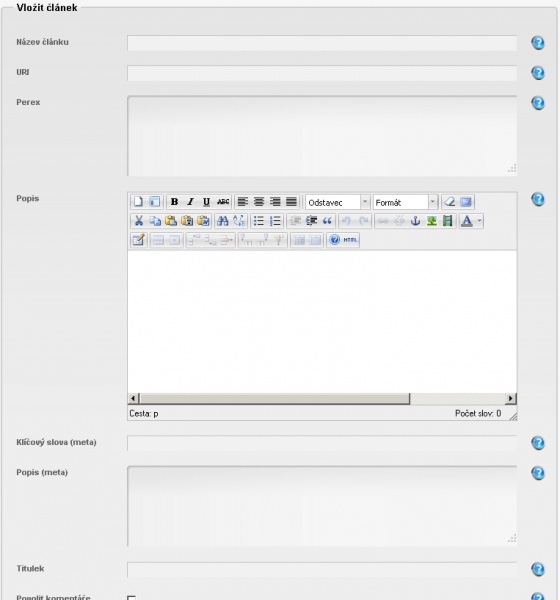Insert an anchor using the anchor icon
The image size is (560, 600).
[415, 221]
